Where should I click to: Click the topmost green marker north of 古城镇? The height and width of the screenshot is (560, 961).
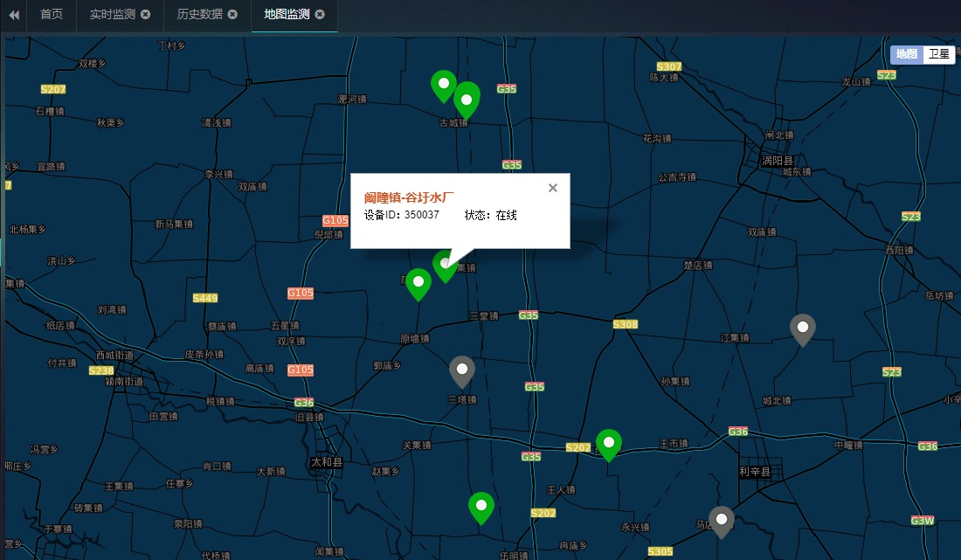pos(444,85)
